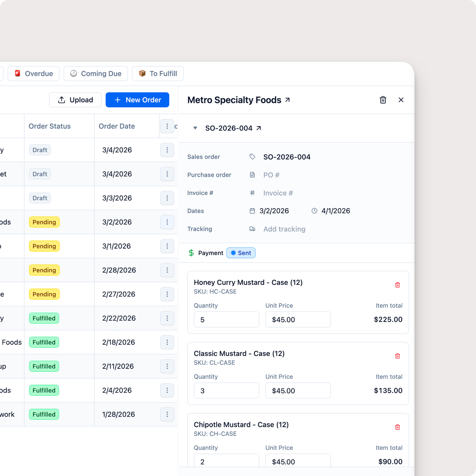
Task: Open the row menu for the 3/2/2026 order
Action: click(167, 222)
